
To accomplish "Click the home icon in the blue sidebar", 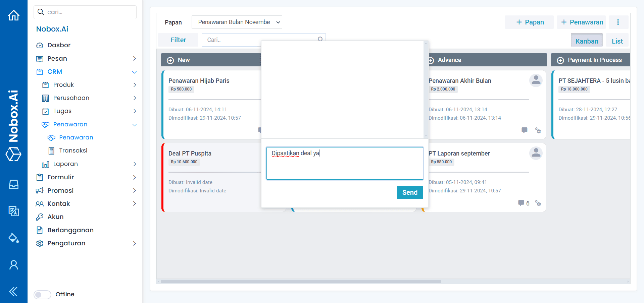I will click(13, 15).
